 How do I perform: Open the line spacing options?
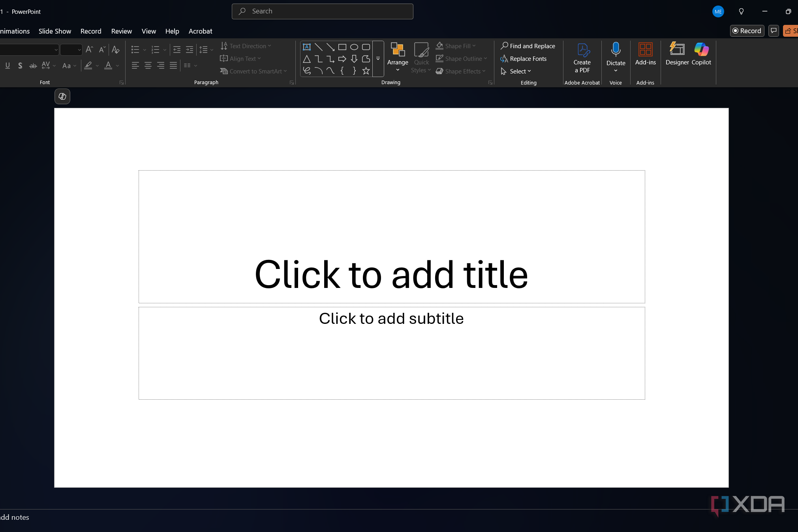coord(206,50)
